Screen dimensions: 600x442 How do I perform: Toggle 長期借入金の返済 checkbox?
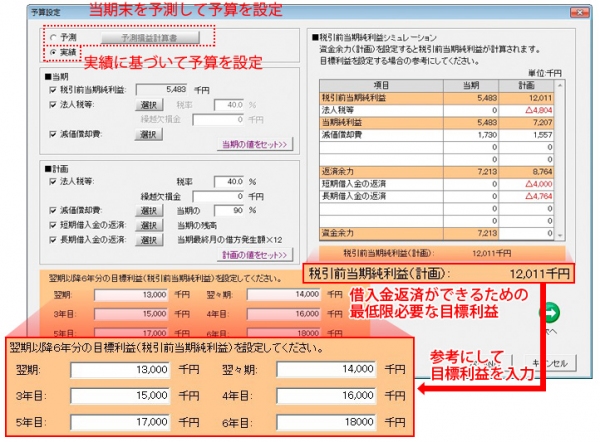click(x=53, y=240)
